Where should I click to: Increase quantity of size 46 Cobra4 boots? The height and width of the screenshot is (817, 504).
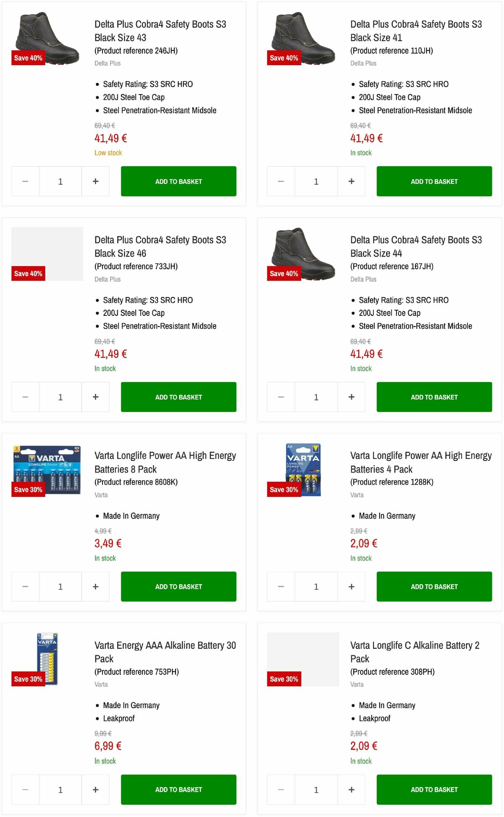[95, 397]
